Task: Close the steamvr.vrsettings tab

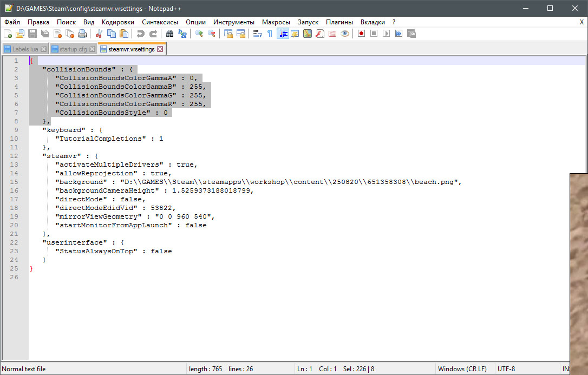Action: tap(160, 49)
